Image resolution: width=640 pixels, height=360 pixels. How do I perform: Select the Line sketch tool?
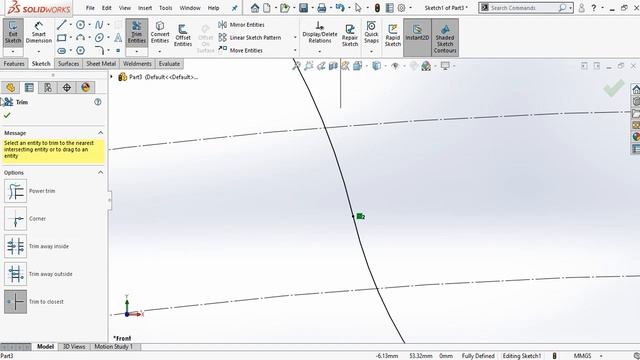tap(62, 25)
